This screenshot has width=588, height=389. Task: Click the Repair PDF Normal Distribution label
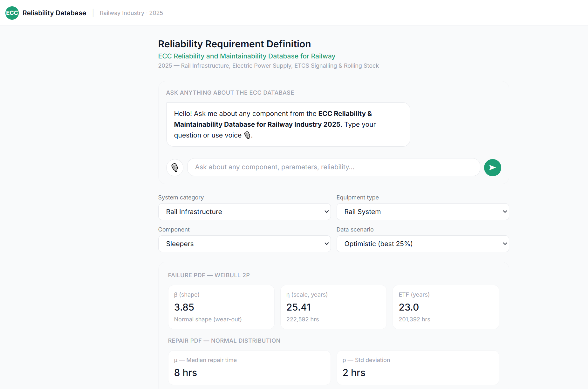click(x=224, y=341)
